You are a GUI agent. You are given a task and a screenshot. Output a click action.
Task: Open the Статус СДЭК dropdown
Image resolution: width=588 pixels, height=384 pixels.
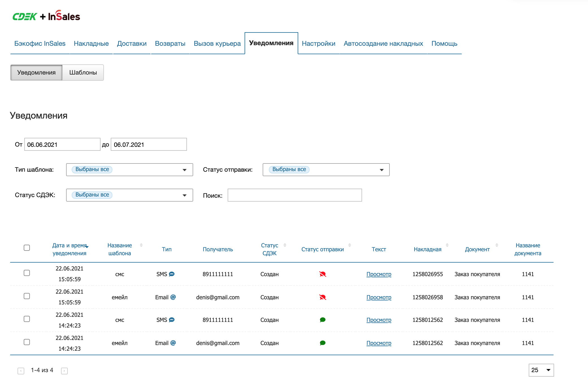click(129, 195)
